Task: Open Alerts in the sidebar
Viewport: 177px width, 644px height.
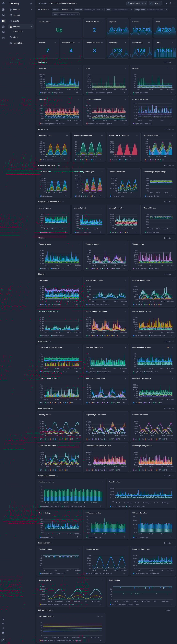Action: [x=21, y=37]
